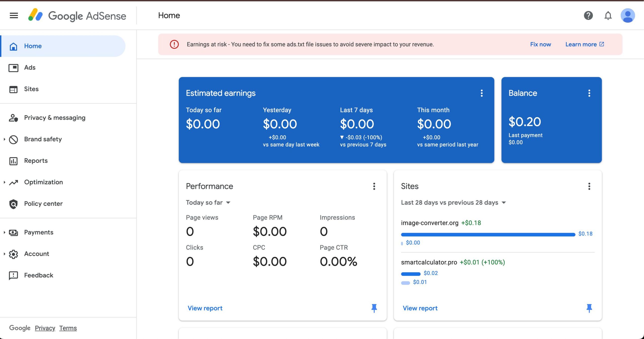
Task: Click the 'This month' earnings label
Action: [x=433, y=110]
